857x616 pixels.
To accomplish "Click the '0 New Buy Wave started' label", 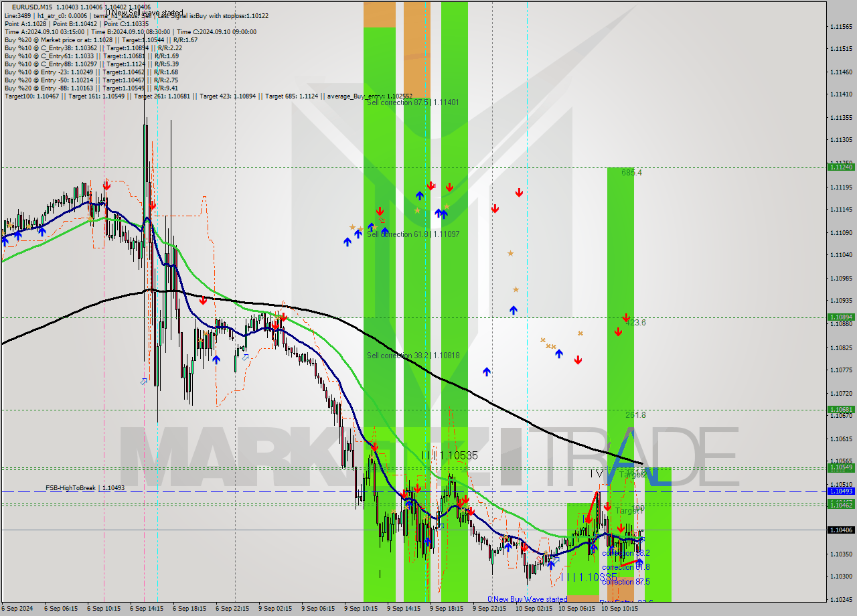I will coord(526,599).
